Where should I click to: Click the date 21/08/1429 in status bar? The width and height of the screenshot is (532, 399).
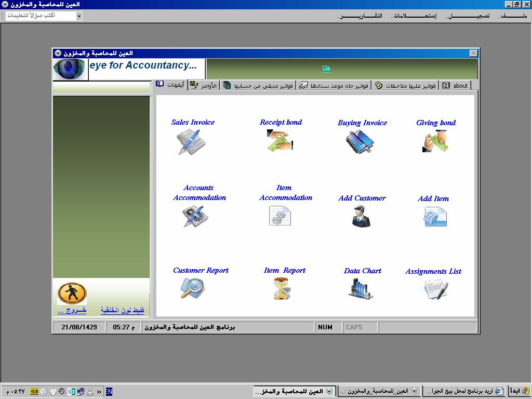79,327
